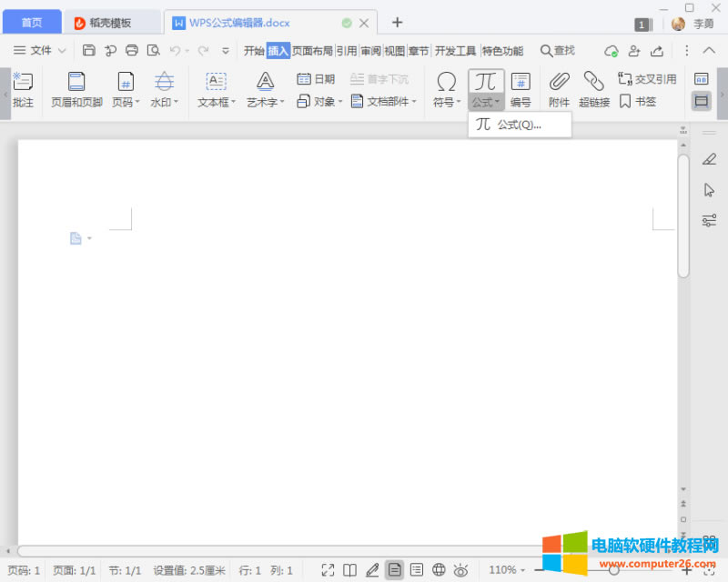Image resolution: width=728 pixels, height=582 pixels.
Task: Toggle full screen mode in the status bar
Action: pos(328,570)
